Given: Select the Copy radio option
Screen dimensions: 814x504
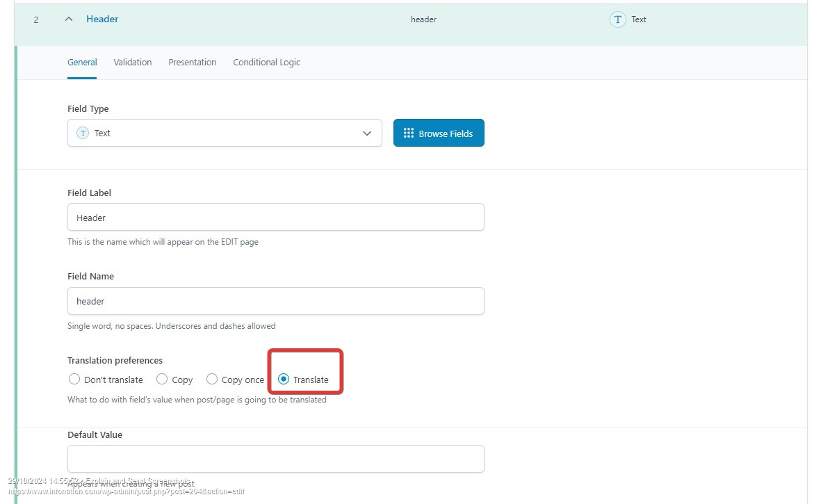Looking at the screenshot, I should pos(162,379).
